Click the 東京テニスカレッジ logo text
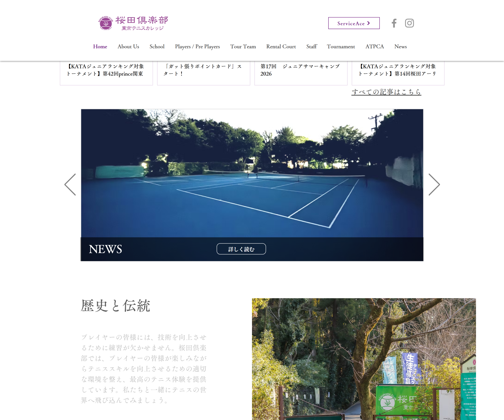504x420 pixels. click(143, 28)
